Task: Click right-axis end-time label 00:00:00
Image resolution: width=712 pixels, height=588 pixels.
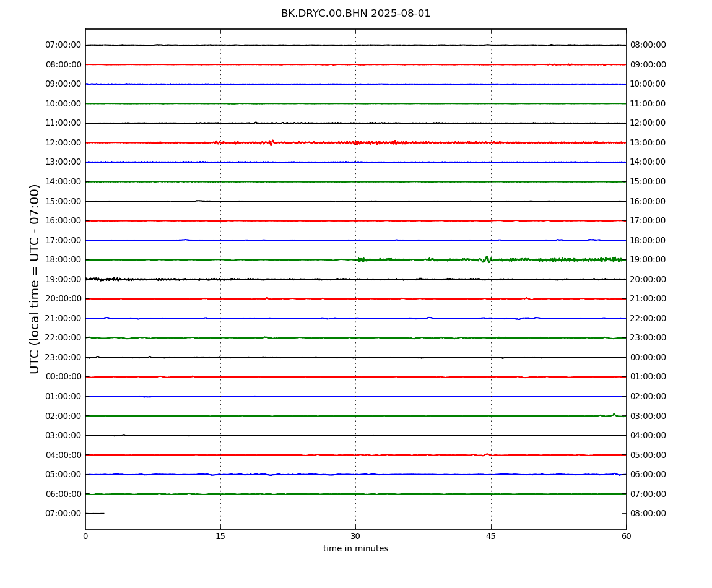Action: (648, 357)
